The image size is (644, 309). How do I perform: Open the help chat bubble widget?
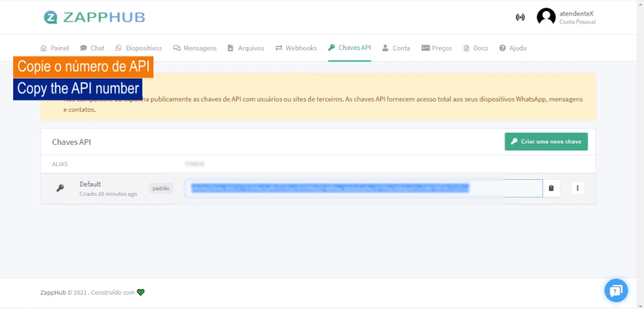click(x=615, y=290)
